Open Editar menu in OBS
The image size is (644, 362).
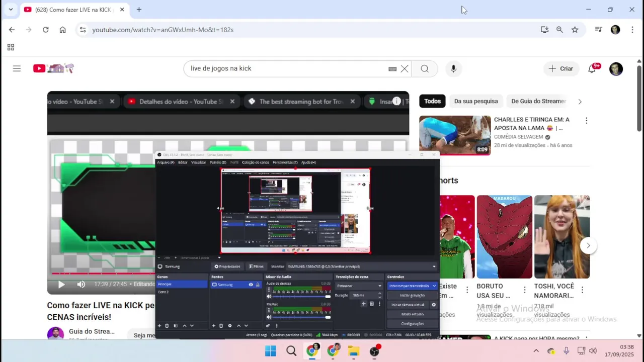point(183,162)
